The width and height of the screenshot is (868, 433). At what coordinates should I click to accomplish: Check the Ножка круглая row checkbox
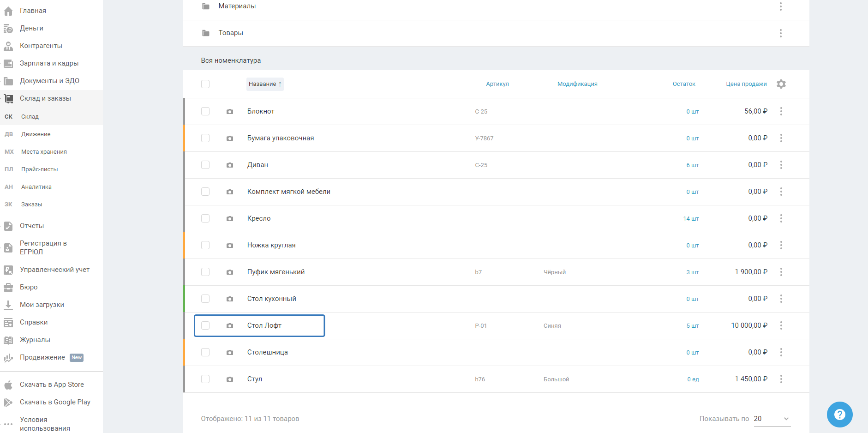(x=205, y=245)
